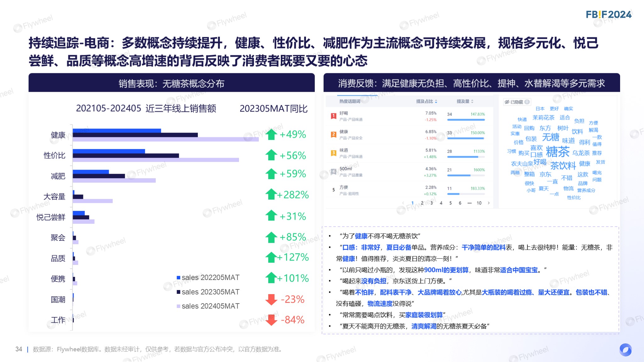Click the blue 202205MAT bar for 减肥
Viewport: 644px width, 362px height.
[x=91, y=172]
